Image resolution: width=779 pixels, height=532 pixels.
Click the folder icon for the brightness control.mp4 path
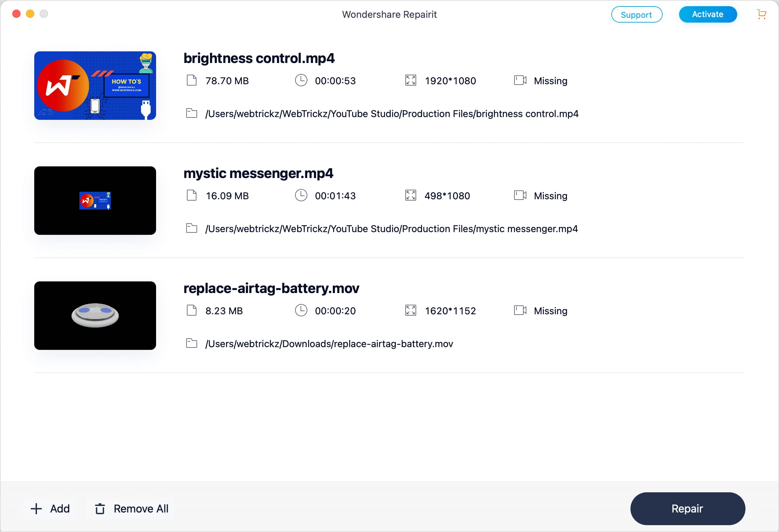(192, 113)
